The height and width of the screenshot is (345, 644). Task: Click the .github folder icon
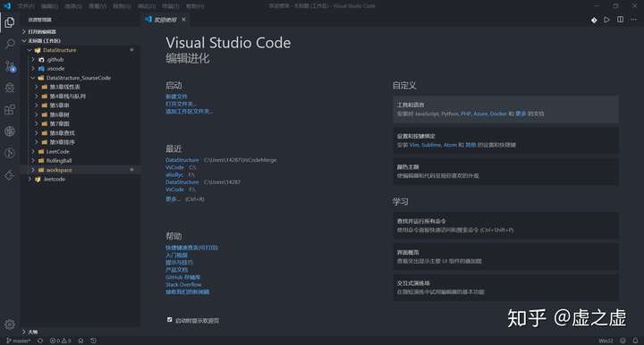coord(41,60)
